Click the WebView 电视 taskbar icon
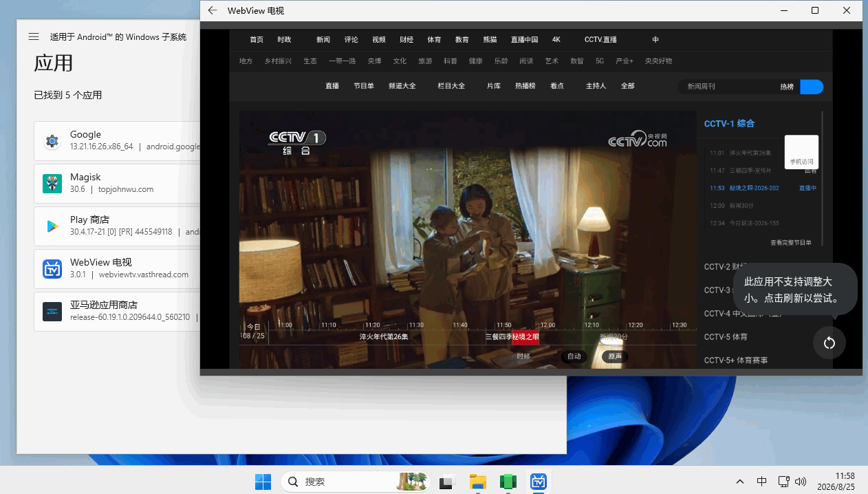 tap(539, 482)
